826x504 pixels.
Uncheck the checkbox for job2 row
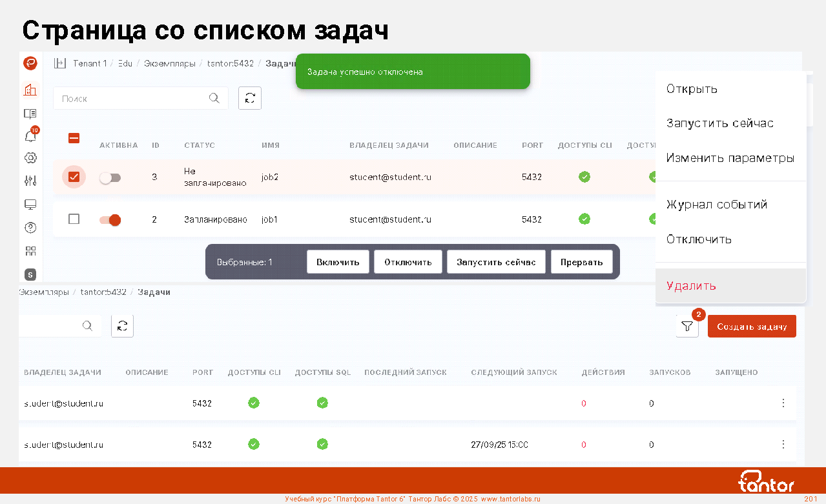[x=74, y=177]
